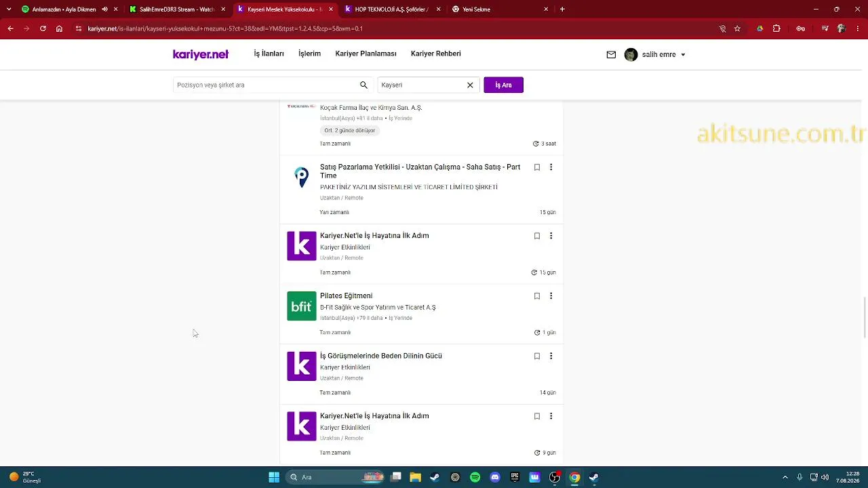Click Koçak Farma İlaç ve Kimya company name
Screen dimensions: 868x488
pos(371,108)
